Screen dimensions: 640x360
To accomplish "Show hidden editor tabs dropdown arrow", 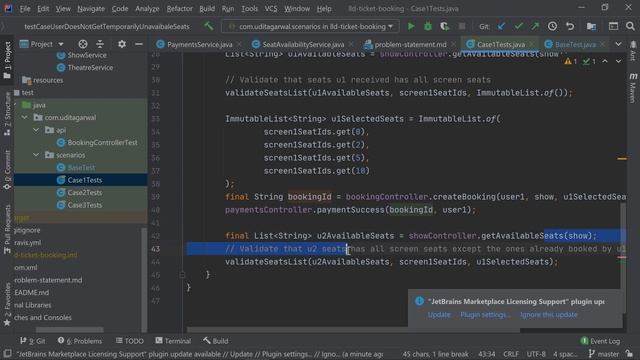I will coord(618,44).
